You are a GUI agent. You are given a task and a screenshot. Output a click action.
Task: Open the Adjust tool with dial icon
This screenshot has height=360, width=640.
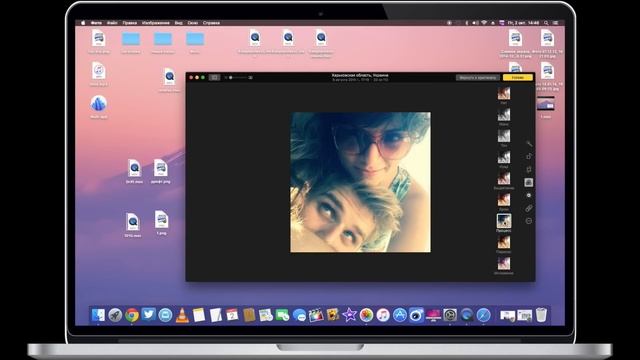[529, 195]
